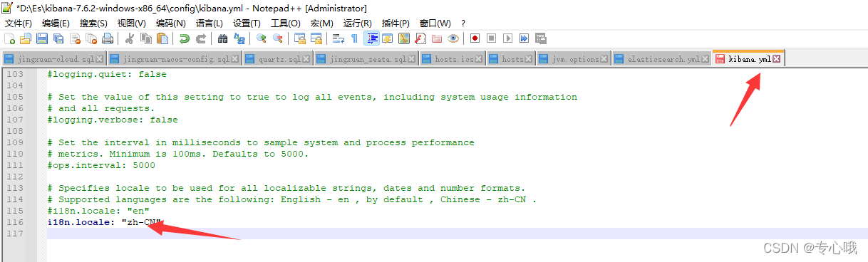868x262 pixels.
Task: Click the green Undo arrow icon
Action: tap(185, 38)
